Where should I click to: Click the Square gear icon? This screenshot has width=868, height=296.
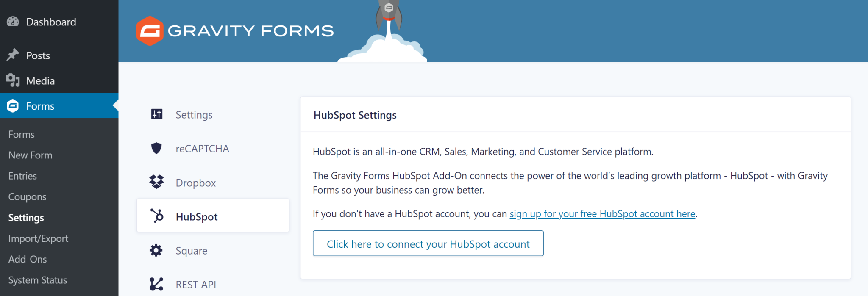click(x=156, y=250)
